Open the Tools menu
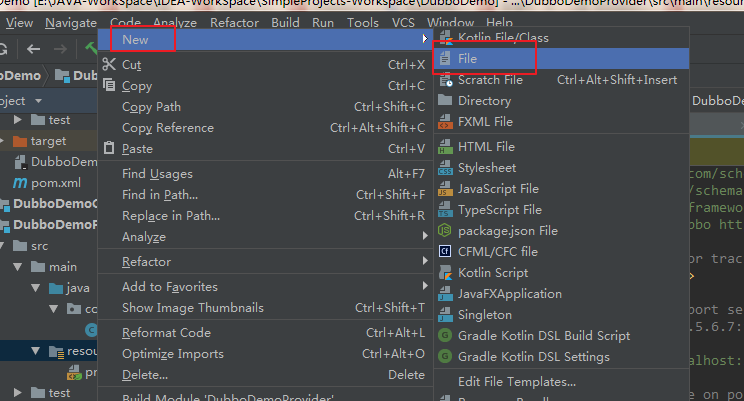Viewport: 744px width, 401px height. 363,23
